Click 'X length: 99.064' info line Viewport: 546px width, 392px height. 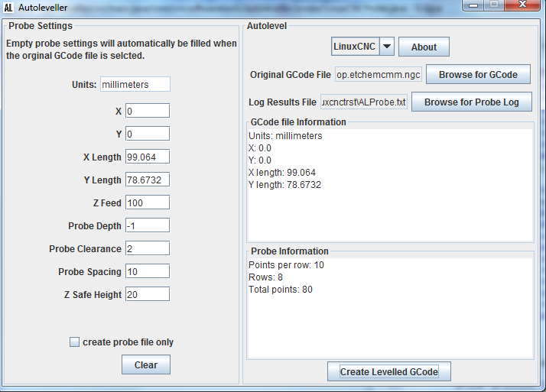tap(282, 173)
